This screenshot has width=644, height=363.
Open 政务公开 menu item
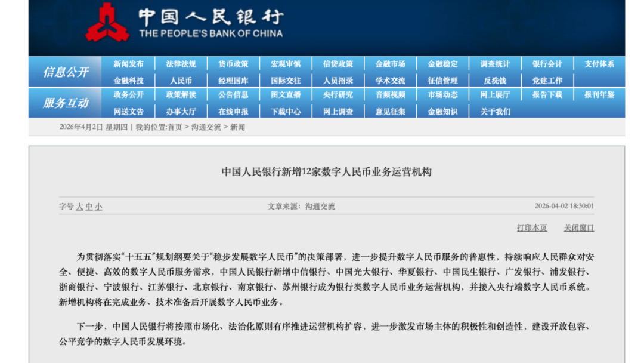tap(129, 94)
